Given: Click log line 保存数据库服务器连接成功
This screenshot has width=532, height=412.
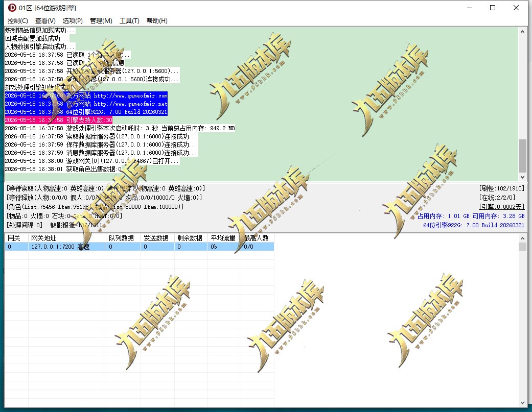Looking at the screenshot, I should tap(101, 144).
